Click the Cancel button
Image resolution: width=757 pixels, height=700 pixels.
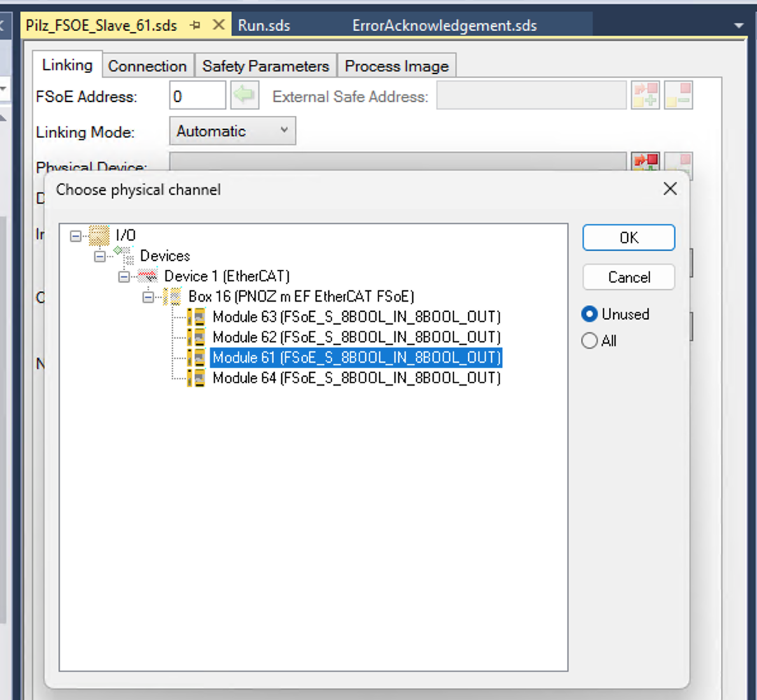pyautogui.click(x=629, y=277)
